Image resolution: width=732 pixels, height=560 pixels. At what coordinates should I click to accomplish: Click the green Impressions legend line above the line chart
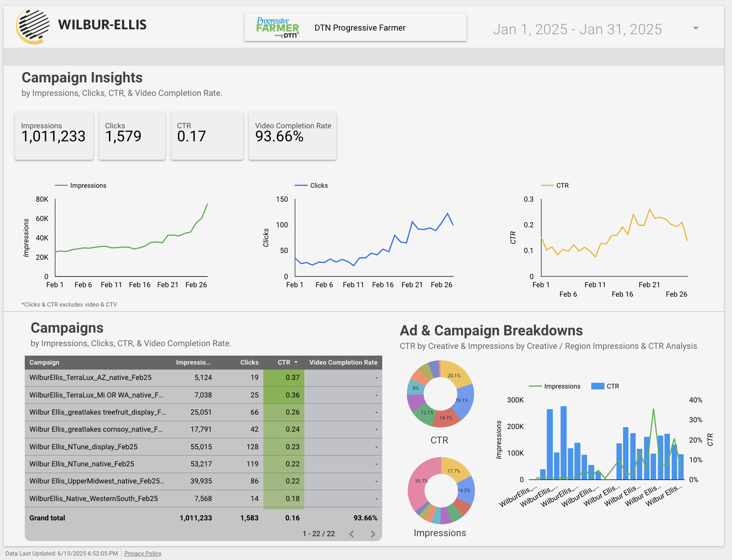pyautogui.click(x=61, y=185)
